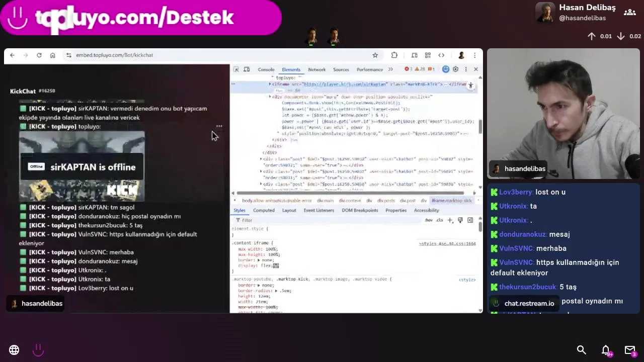Open the globe language icon at bottom left
Screen dimensions: 644x362
click(14, 350)
